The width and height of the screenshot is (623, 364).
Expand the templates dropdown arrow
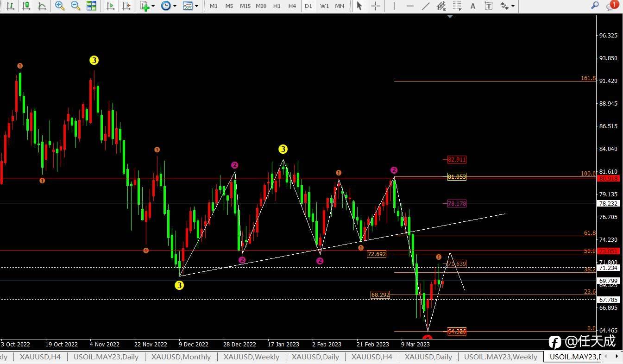click(x=197, y=6)
